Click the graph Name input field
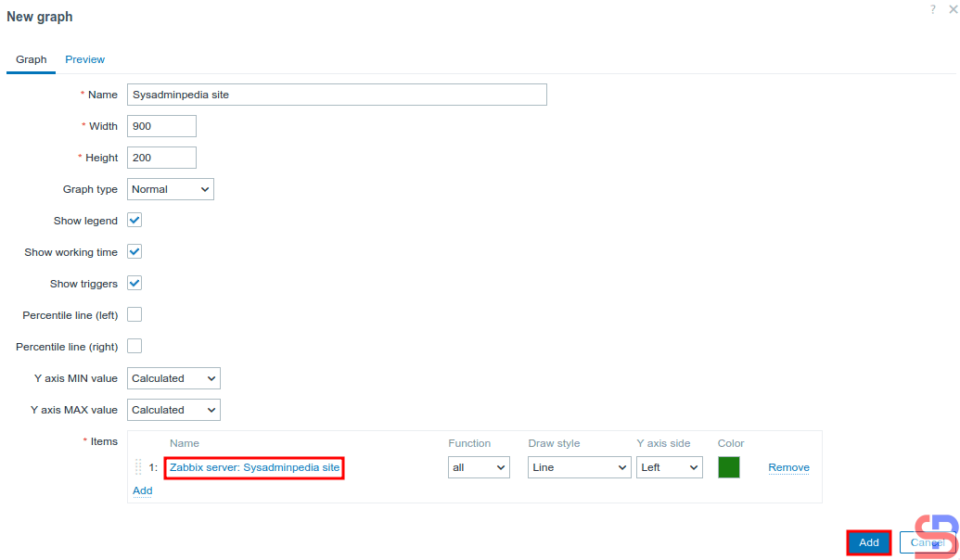Viewport: 960px width, 560px height. pyautogui.click(x=337, y=95)
